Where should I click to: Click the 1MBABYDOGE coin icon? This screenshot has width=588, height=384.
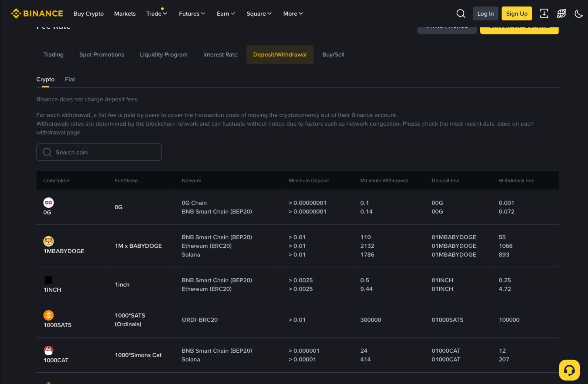click(48, 241)
